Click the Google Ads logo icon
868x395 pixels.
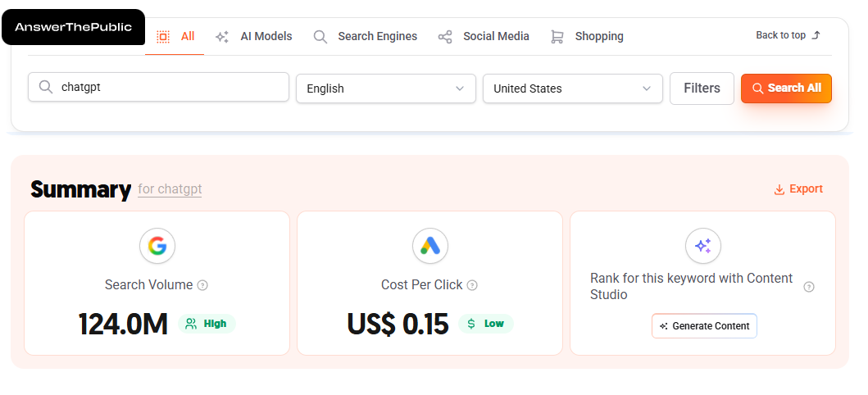(x=430, y=246)
